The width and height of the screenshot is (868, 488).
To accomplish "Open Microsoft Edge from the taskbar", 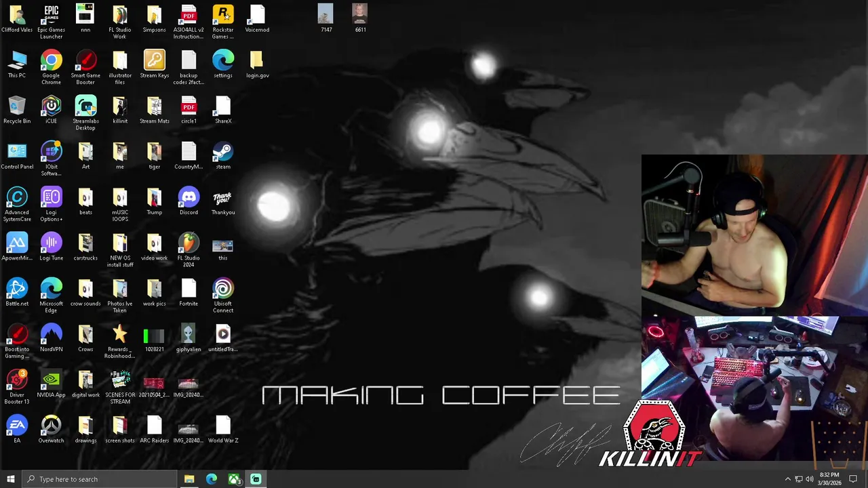I will tap(212, 479).
